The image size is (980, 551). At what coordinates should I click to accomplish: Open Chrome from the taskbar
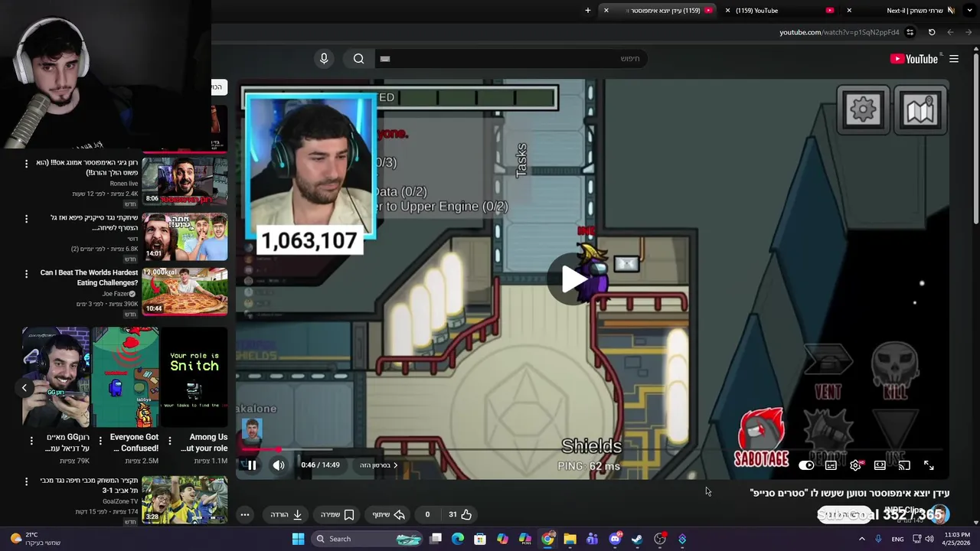tap(547, 539)
